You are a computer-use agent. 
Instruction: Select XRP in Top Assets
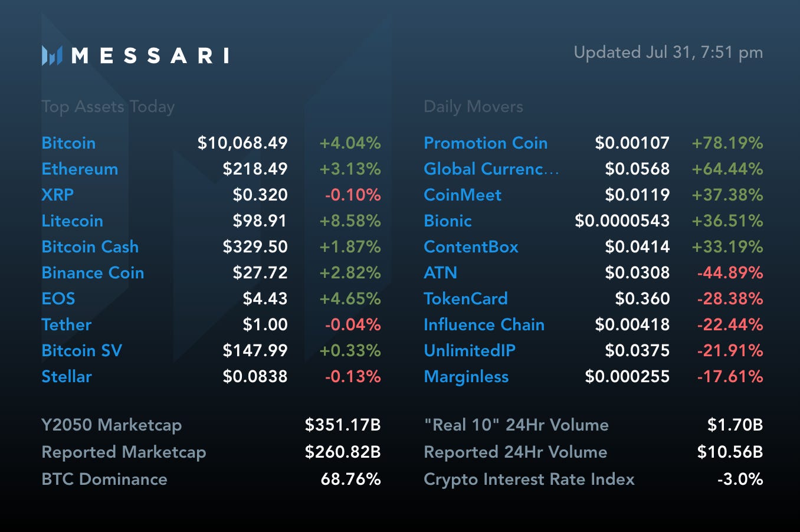(58, 195)
